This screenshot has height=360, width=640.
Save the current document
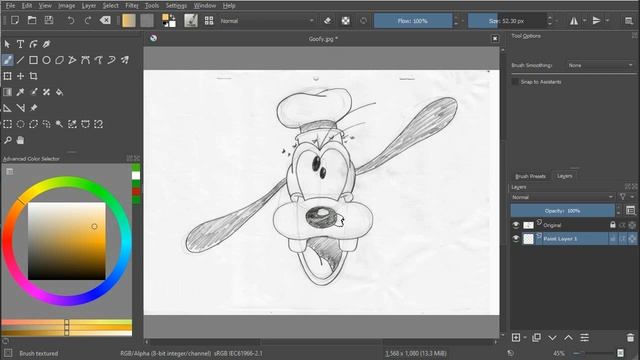[49, 20]
